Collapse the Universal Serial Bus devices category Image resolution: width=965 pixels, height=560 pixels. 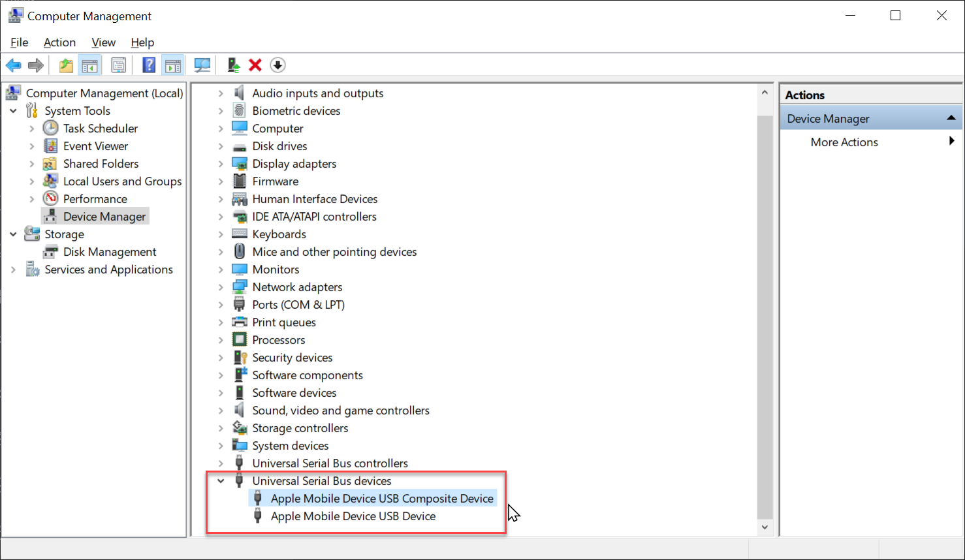221,481
